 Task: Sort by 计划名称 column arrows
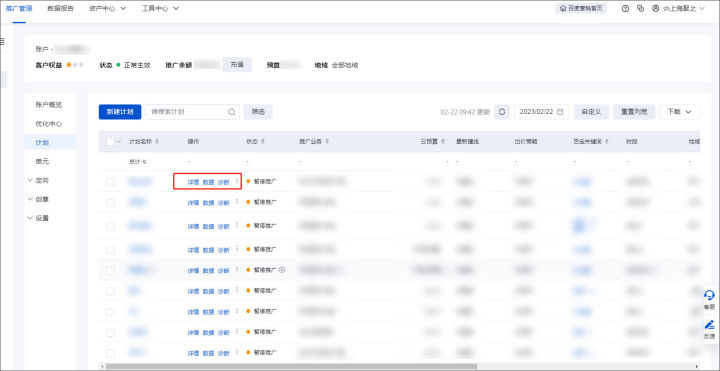(x=158, y=142)
